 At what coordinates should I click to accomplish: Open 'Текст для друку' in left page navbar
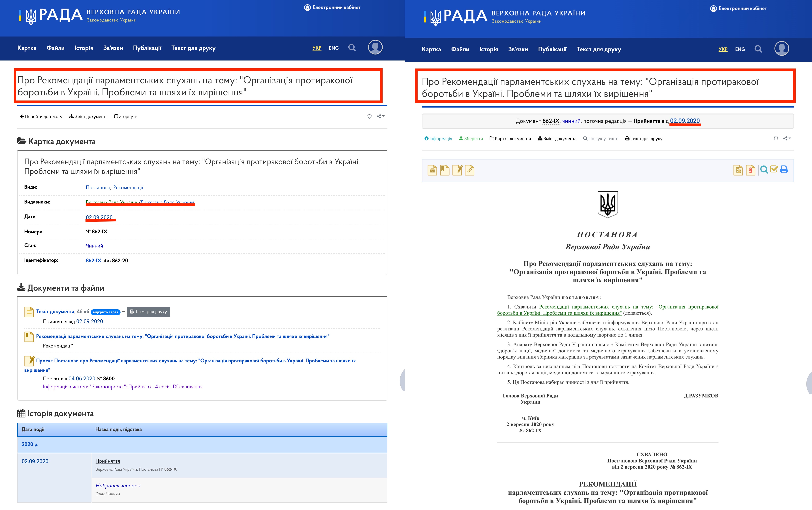[193, 48]
